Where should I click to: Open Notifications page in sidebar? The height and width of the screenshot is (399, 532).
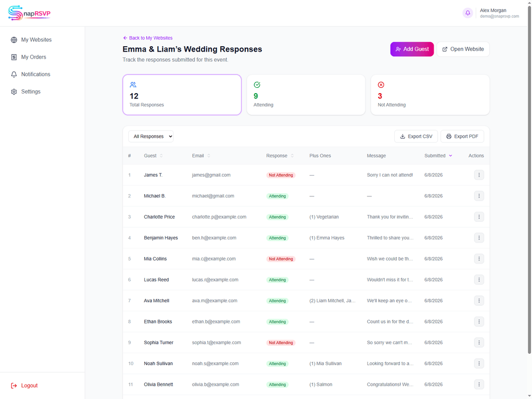(x=36, y=74)
